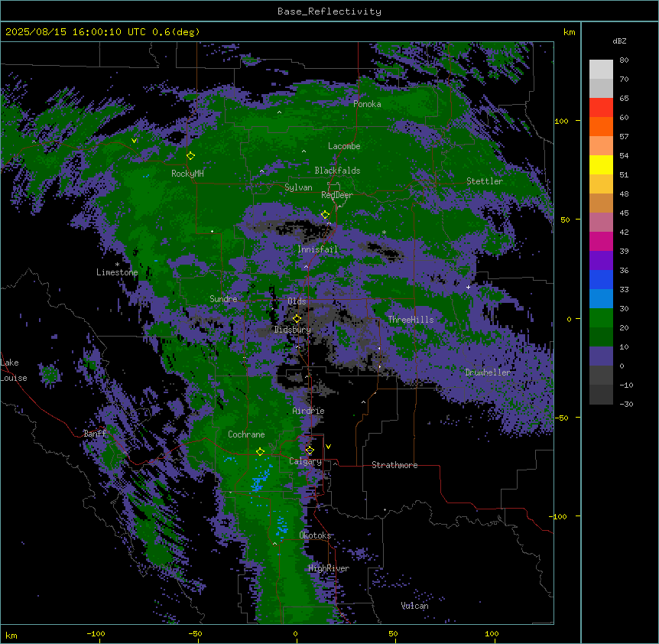Select the bright green swatch between 30 and 20 dBZ

[x=601, y=318]
